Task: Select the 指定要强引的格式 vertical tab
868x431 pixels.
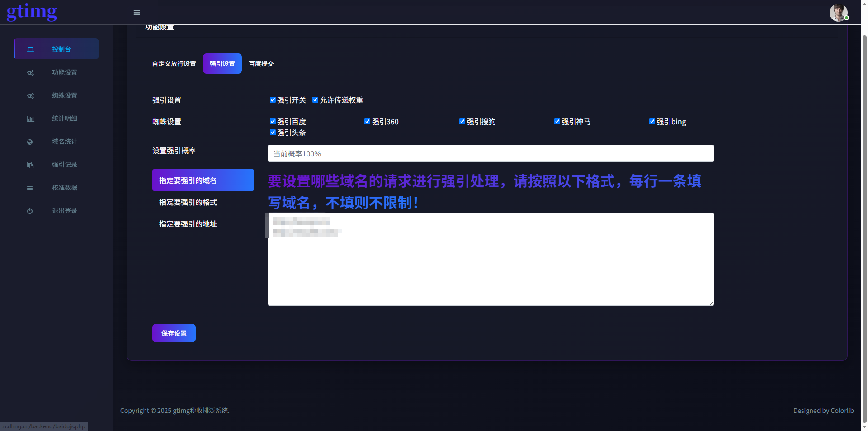Action: (203, 202)
